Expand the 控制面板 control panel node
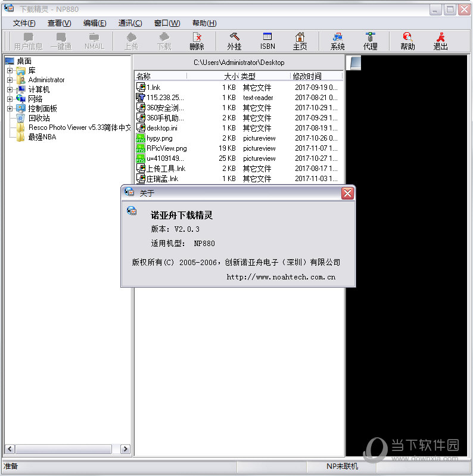This screenshot has width=473, height=476. (x=10, y=108)
